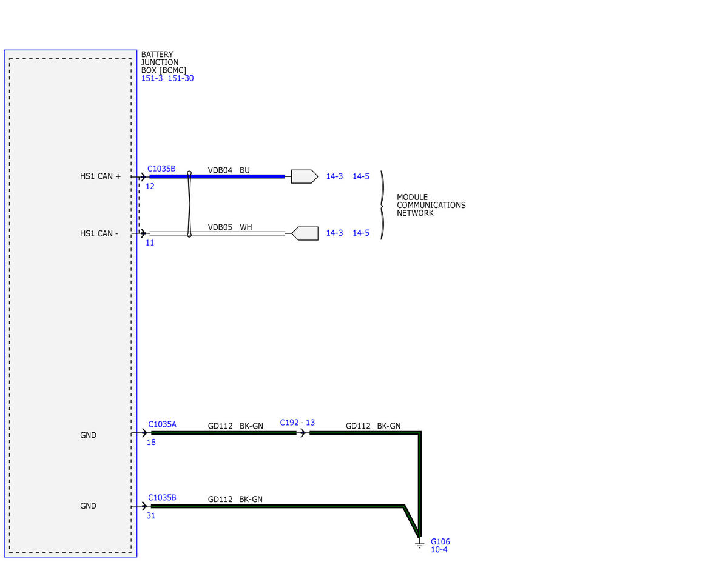The height and width of the screenshot is (562, 728).
Task: Open 14-3 reference next to VDB05 wire
Action: [334, 233]
